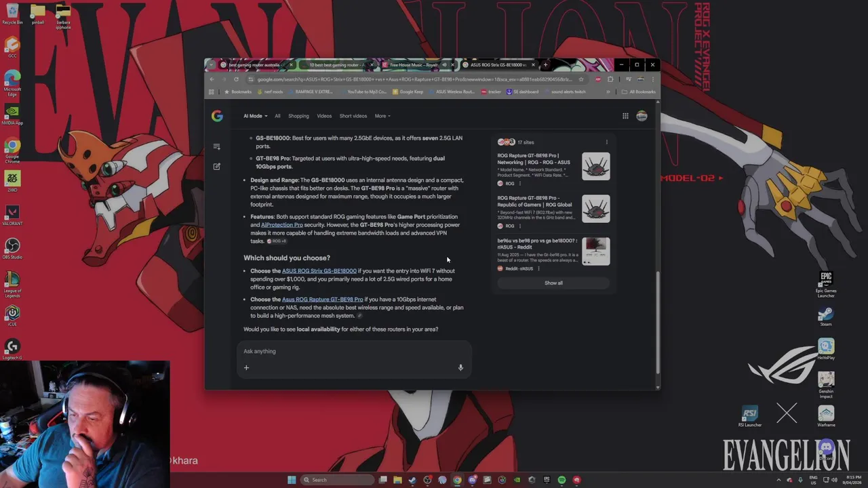This screenshot has height=488, width=868.
Task: Open ASUS ROG Strix GS-BE18000 link
Action: click(319, 271)
